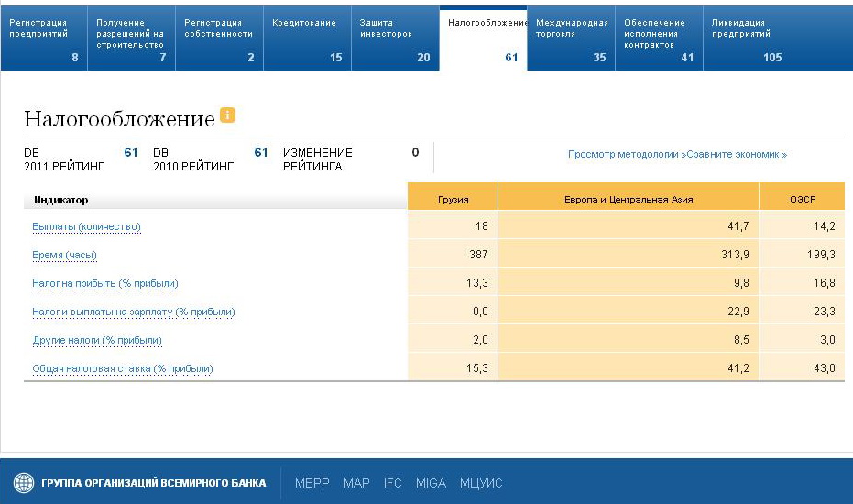This screenshot has height=504, width=853.
Task: Open Обеспечение исполнения контрактов tab
Action: point(658,38)
